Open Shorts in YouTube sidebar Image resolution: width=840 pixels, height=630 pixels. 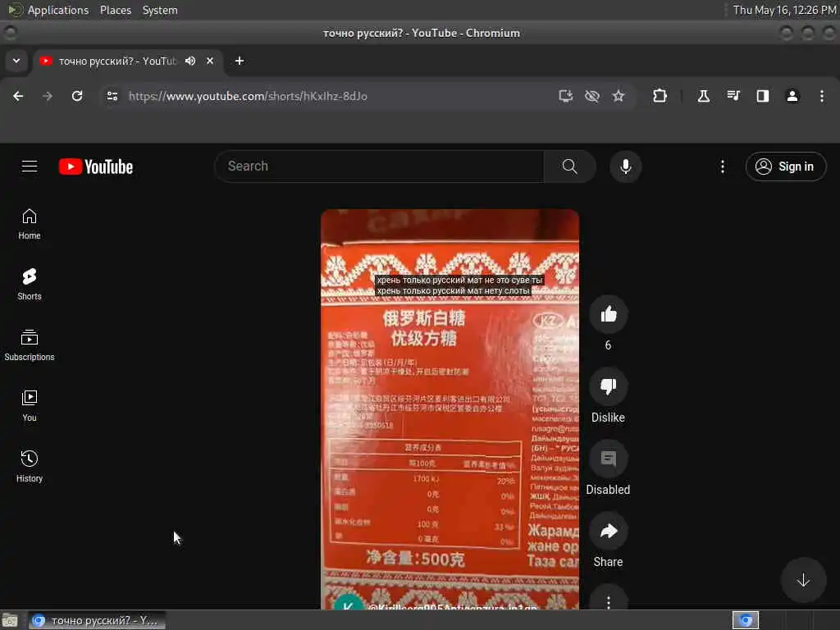(x=30, y=285)
